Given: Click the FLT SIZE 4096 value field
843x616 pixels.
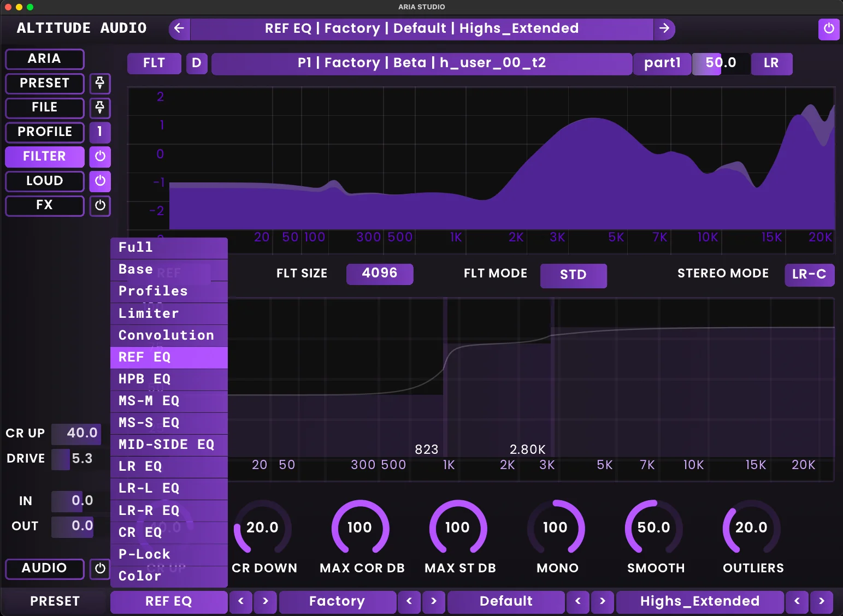Looking at the screenshot, I should coord(380,274).
